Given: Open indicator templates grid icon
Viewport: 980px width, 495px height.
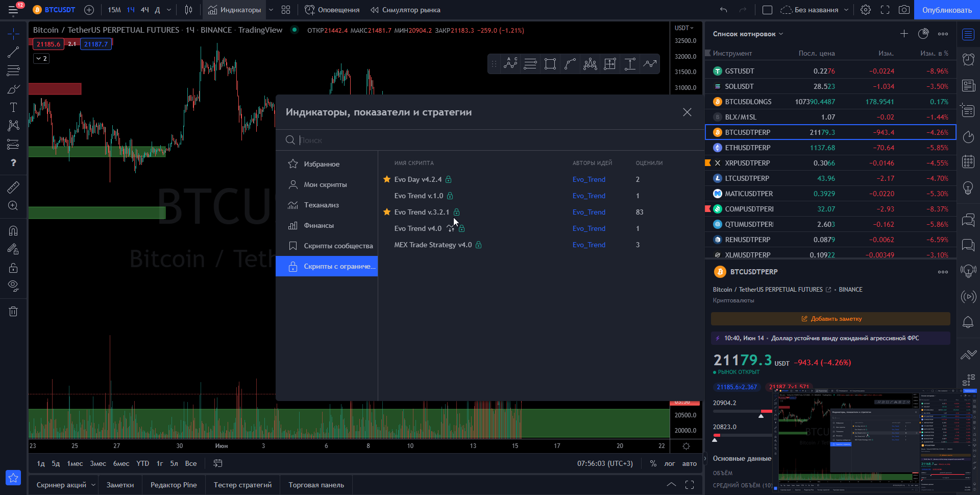Looking at the screenshot, I should coord(286,10).
